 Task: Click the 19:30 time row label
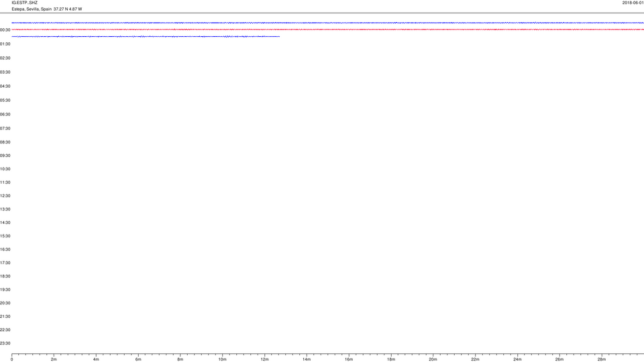coord(5,290)
